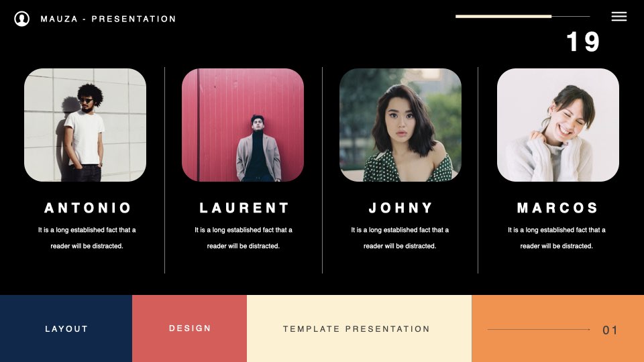Screen dimensions: 644x362
Task: Click the MAUZA - PRESENTATION title
Action: tap(109, 19)
